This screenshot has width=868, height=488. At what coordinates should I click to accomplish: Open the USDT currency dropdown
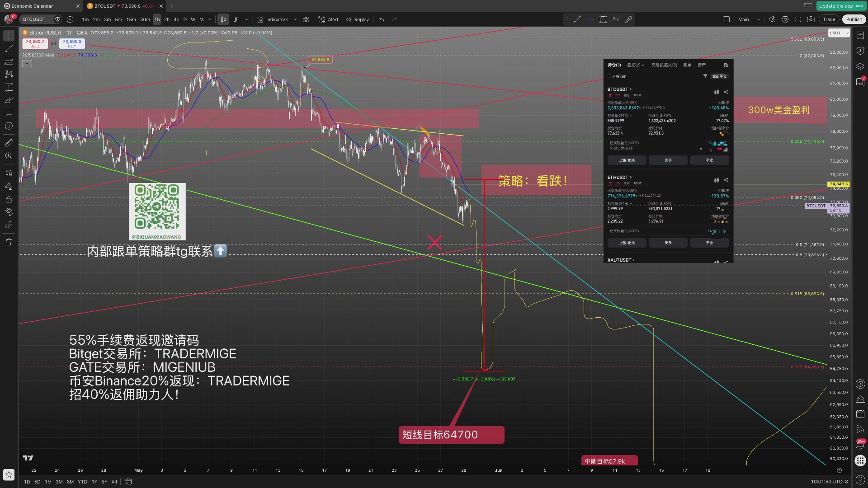click(839, 33)
